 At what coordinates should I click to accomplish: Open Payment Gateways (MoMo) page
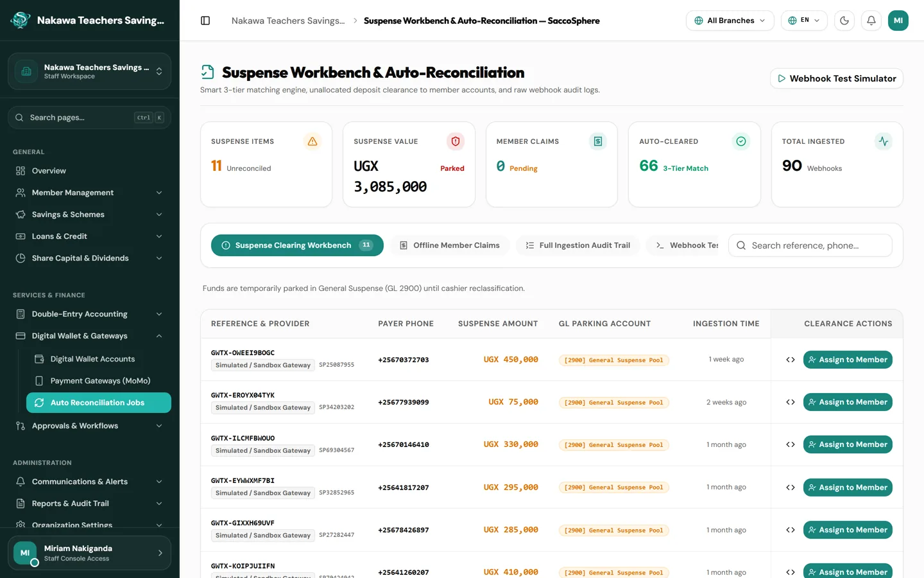point(99,381)
